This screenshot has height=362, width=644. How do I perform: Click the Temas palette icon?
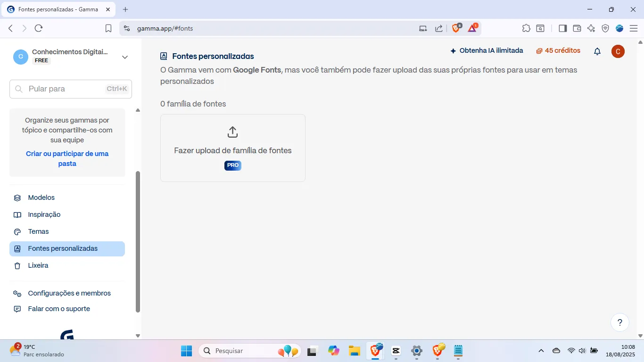pos(17,232)
